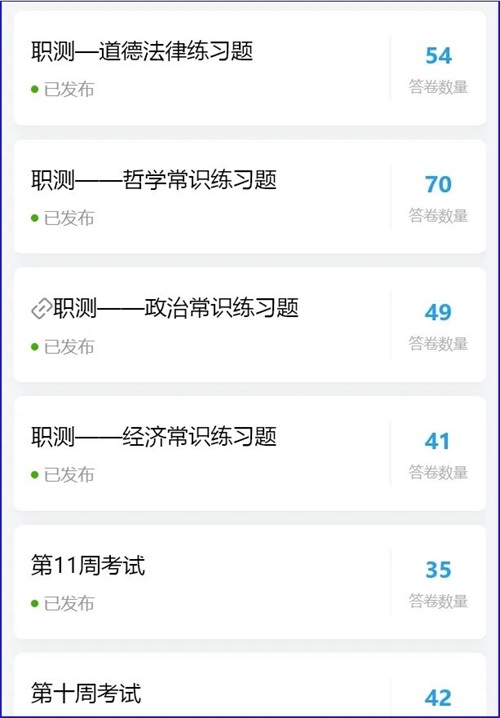Click 已发布 status under 道德法律练习题

coord(63,89)
